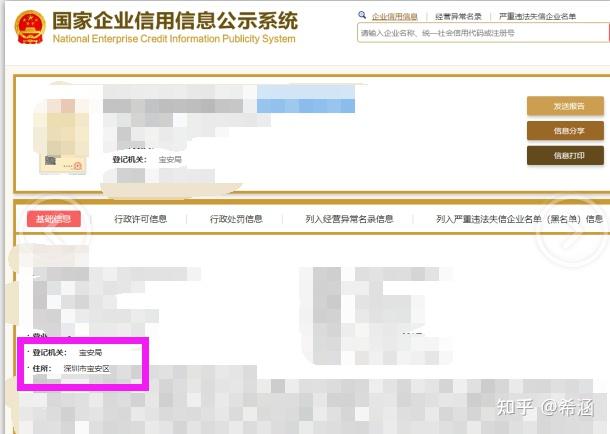610x434 pixels.
Task: Click the search magnifier icon
Action: [362, 15]
